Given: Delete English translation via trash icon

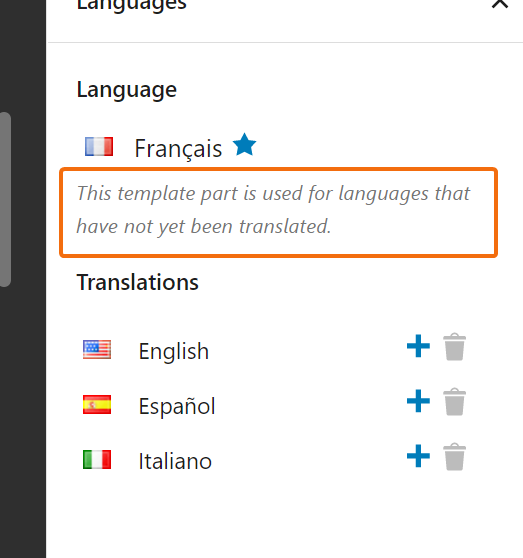Looking at the screenshot, I should click(454, 347).
